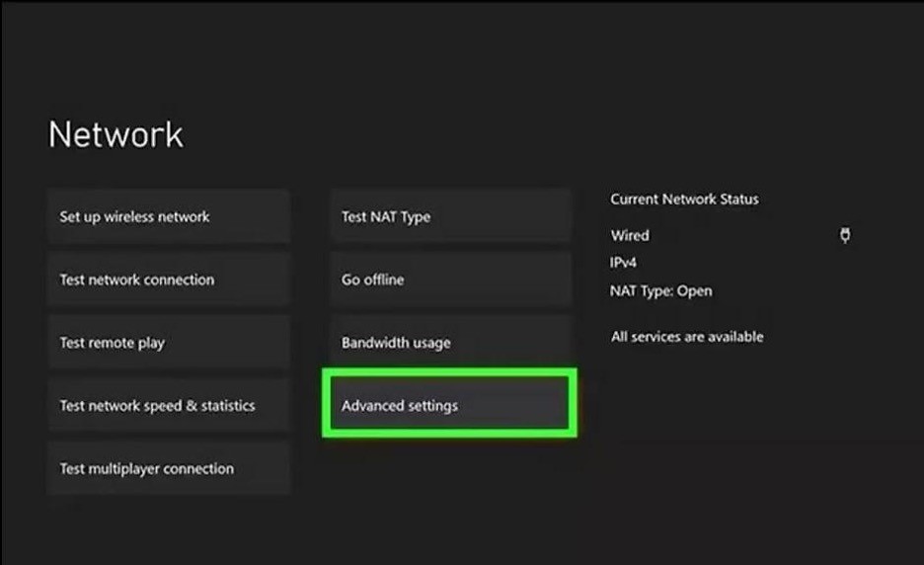The image size is (924, 565).
Task: Click the All services are available message
Action: [686, 337]
